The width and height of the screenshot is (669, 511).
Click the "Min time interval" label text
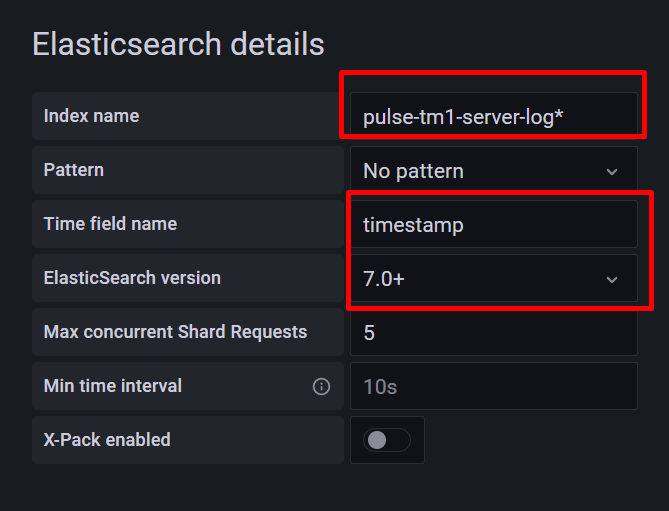113,386
